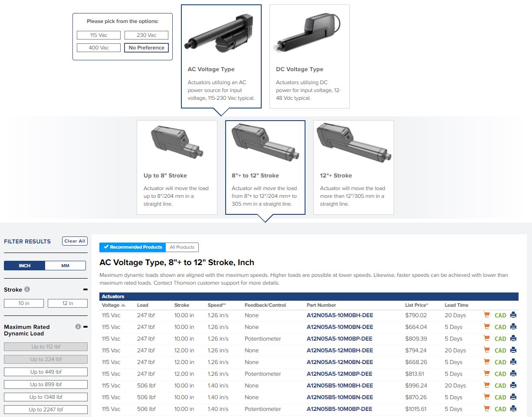Select the Recommended Products tab
Screen dimensions: 532x417
coord(132,247)
